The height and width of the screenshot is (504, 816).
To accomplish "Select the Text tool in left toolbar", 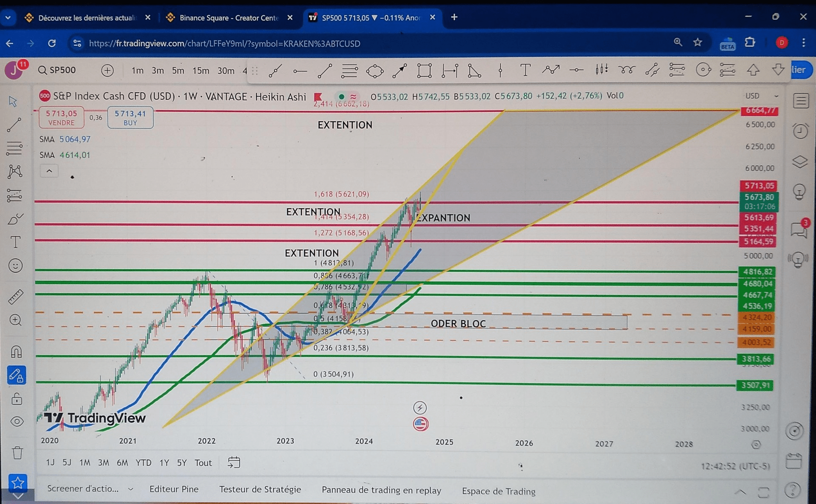I will pos(15,242).
